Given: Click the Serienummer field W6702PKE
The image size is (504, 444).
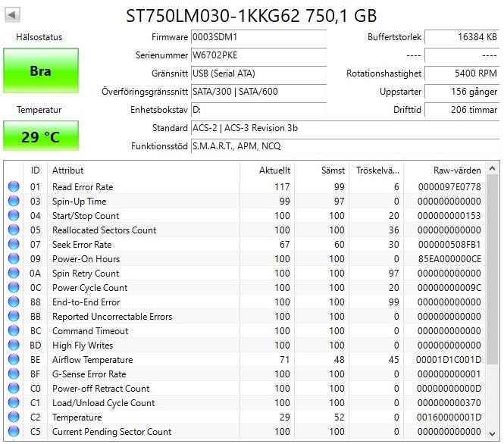Looking at the screenshot, I should [x=258, y=55].
